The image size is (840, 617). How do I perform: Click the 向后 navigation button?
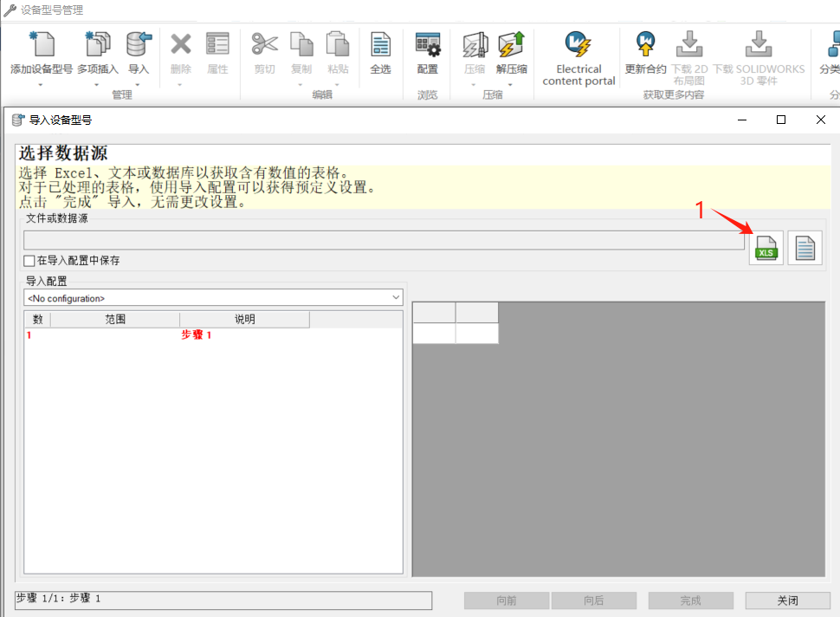coord(594,600)
